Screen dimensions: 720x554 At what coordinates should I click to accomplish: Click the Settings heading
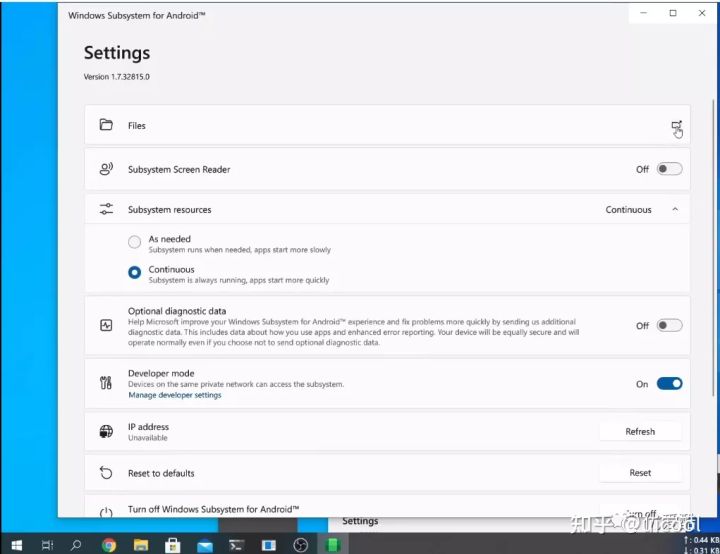tap(117, 53)
